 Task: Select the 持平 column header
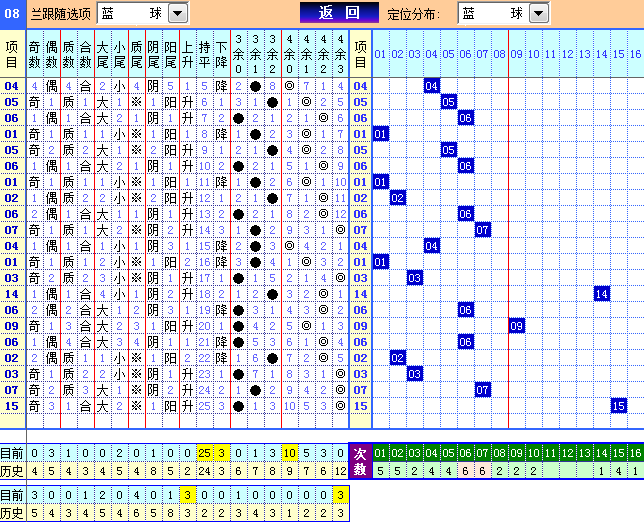[205, 54]
